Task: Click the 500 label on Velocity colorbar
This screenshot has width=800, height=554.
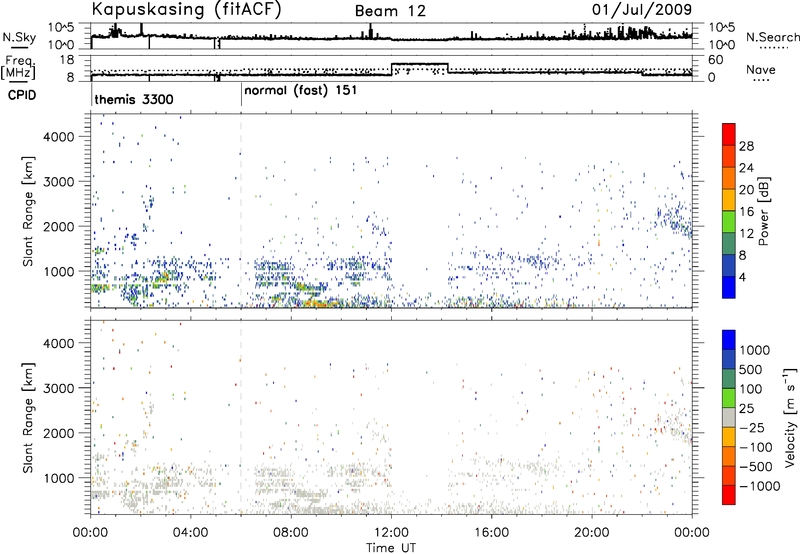Action: pos(751,369)
